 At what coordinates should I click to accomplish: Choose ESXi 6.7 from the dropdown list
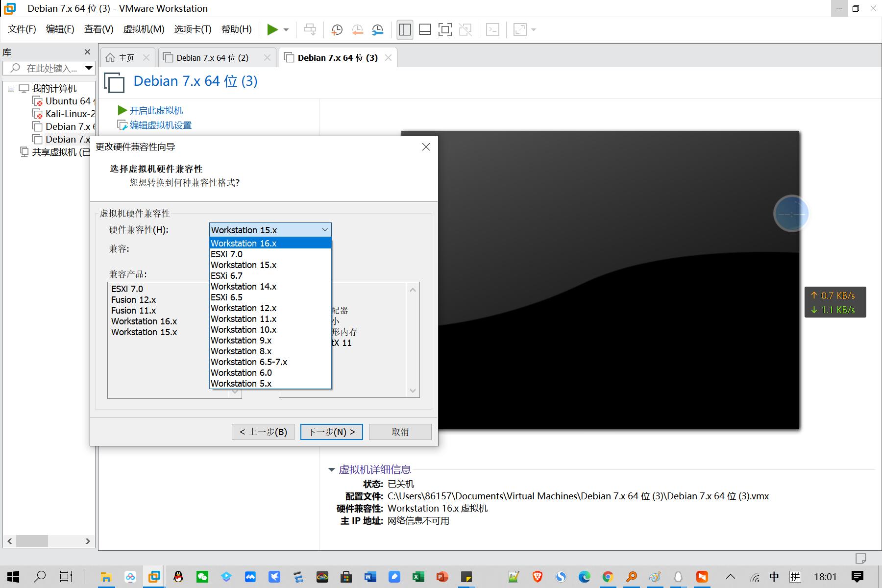270,275
